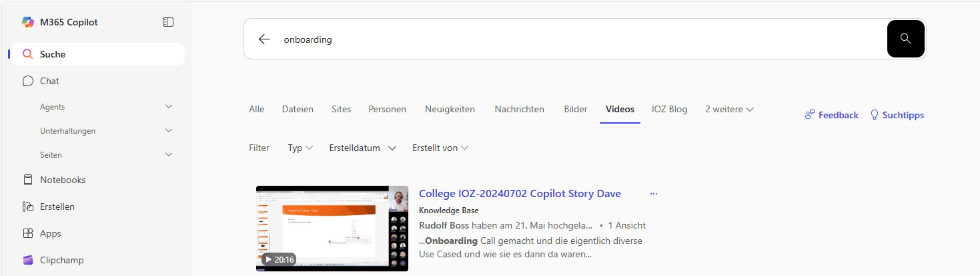Viewport: 980px width, 276px height.
Task: Open Chat in the sidebar
Action: point(49,81)
